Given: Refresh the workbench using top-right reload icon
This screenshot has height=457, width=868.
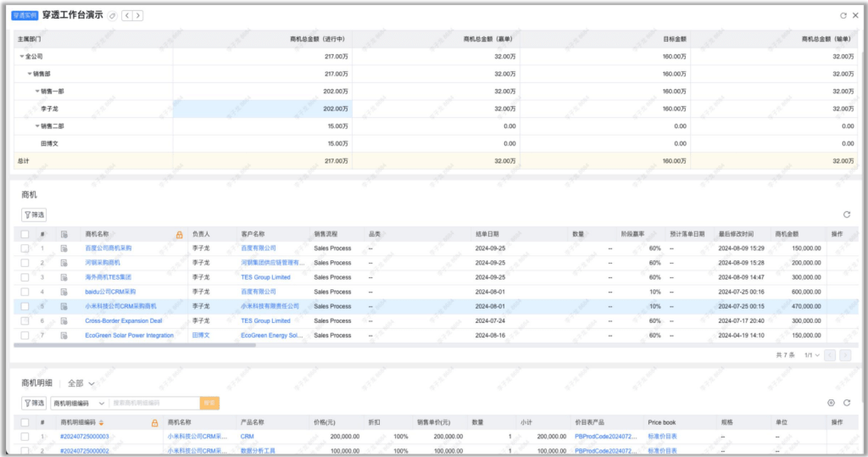Looking at the screenshot, I should 843,15.
